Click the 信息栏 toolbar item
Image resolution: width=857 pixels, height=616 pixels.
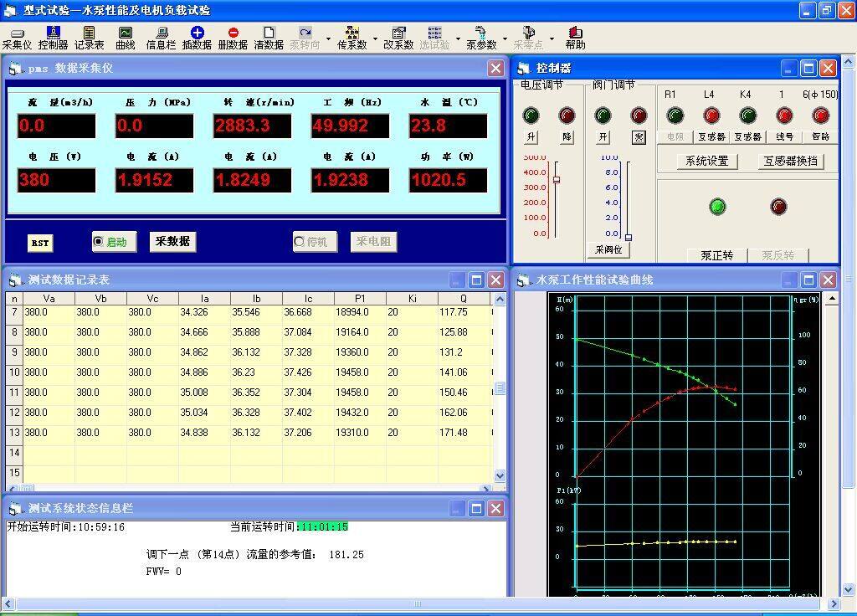162,38
